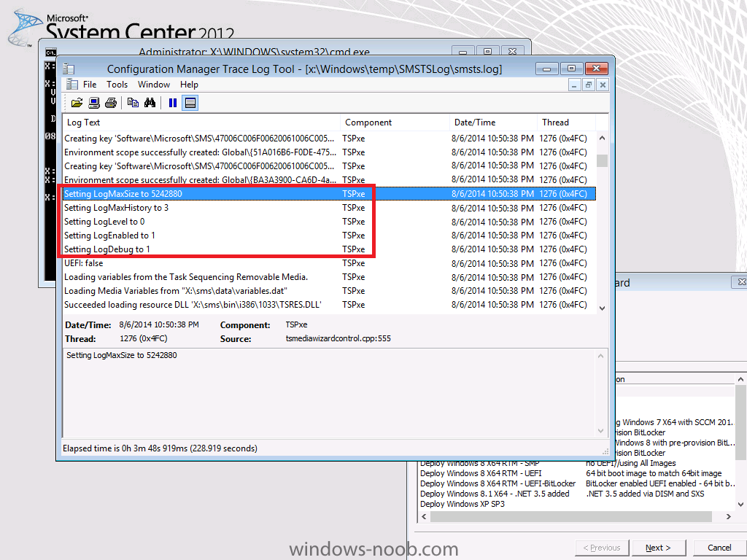
Task: Click the log list scroll up arrow
Action: [602, 138]
